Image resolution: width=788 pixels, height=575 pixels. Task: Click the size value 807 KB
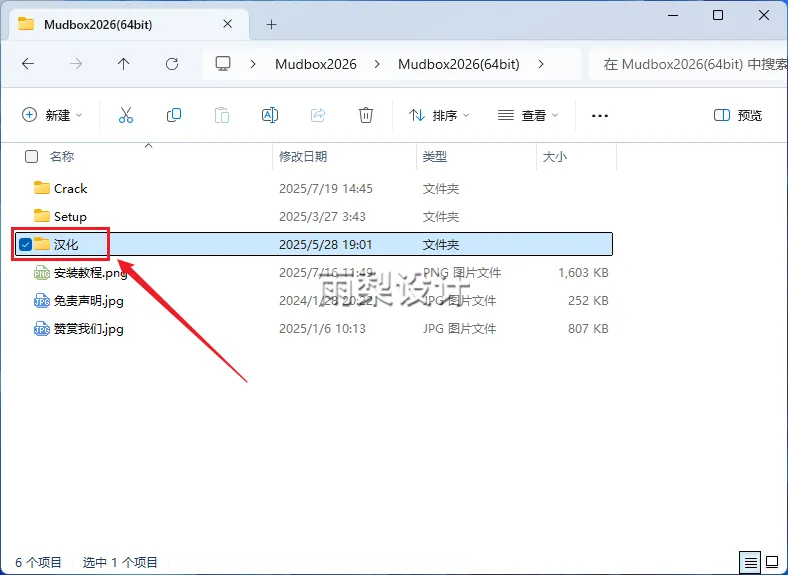click(x=588, y=329)
